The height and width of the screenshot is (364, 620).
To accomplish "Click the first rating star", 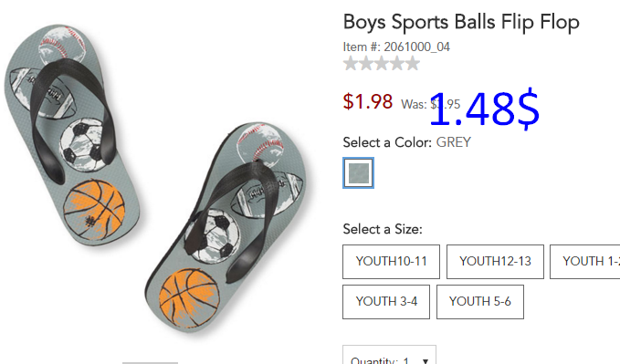I will (x=351, y=63).
